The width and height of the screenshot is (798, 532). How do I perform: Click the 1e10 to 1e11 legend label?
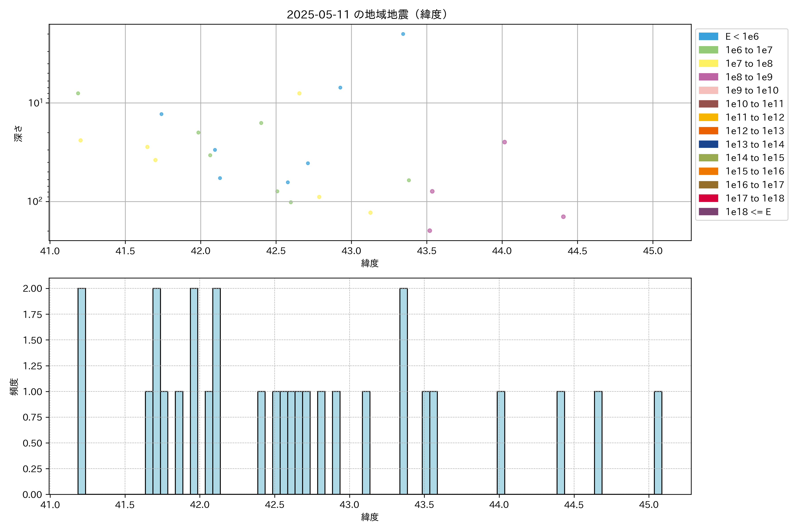point(754,104)
